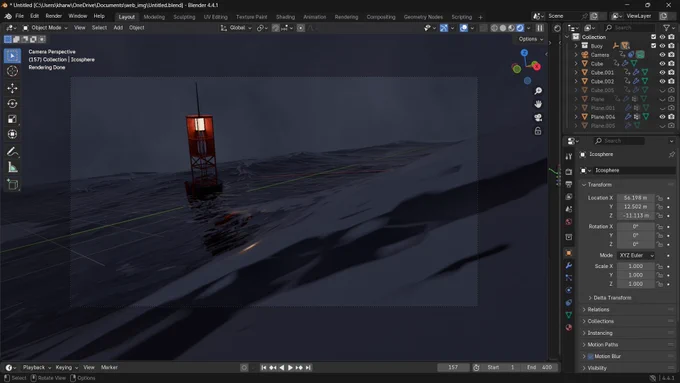Open the viewport Add menu

pos(118,28)
